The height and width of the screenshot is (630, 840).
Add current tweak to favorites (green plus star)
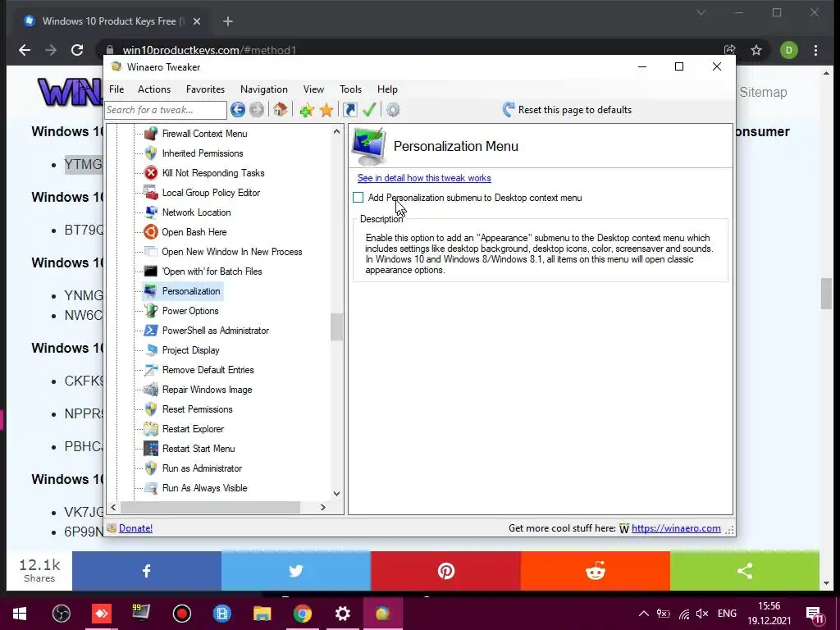(307, 110)
